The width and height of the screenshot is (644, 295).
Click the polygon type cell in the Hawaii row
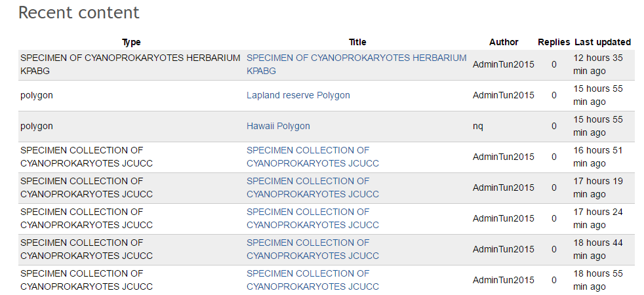click(x=37, y=126)
